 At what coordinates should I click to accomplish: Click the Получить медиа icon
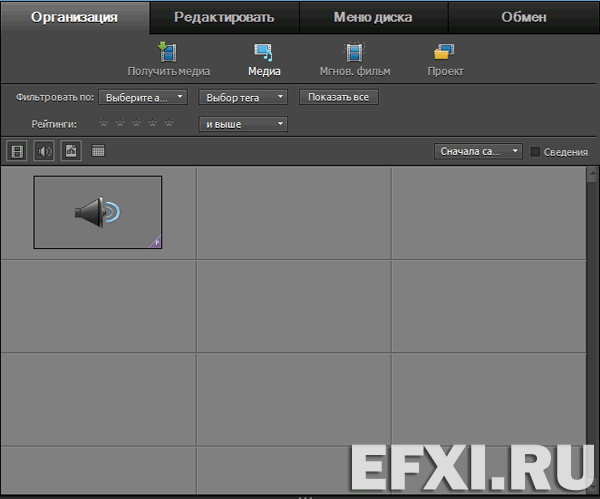tap(168, 59)
